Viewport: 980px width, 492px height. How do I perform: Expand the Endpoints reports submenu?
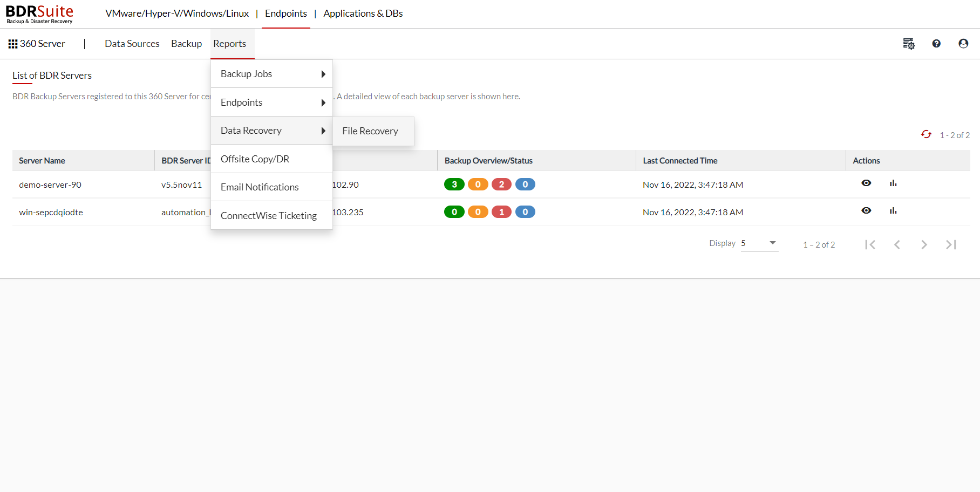[271, 102]
